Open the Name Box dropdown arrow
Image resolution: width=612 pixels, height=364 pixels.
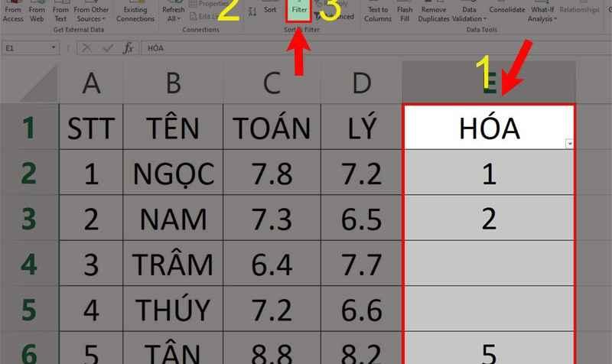53,47
